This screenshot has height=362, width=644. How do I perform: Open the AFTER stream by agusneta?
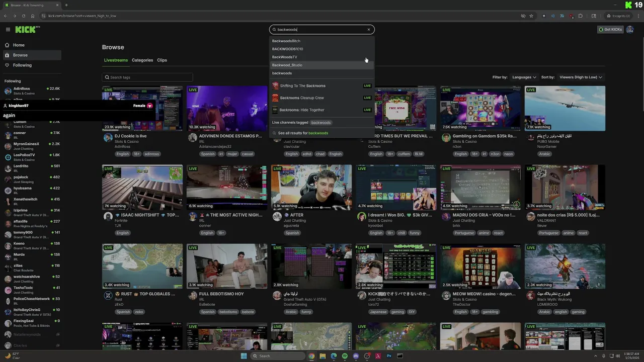311,188
